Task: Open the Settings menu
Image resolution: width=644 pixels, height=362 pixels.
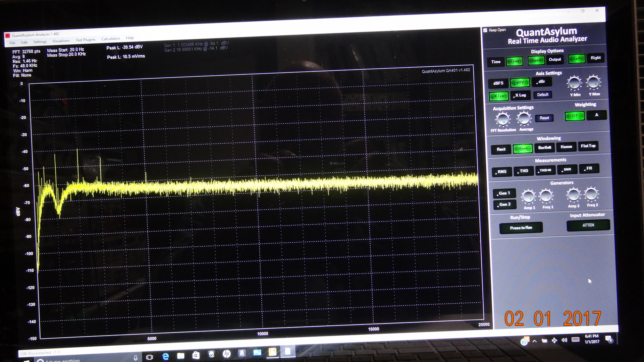Action: pos(40,42)
